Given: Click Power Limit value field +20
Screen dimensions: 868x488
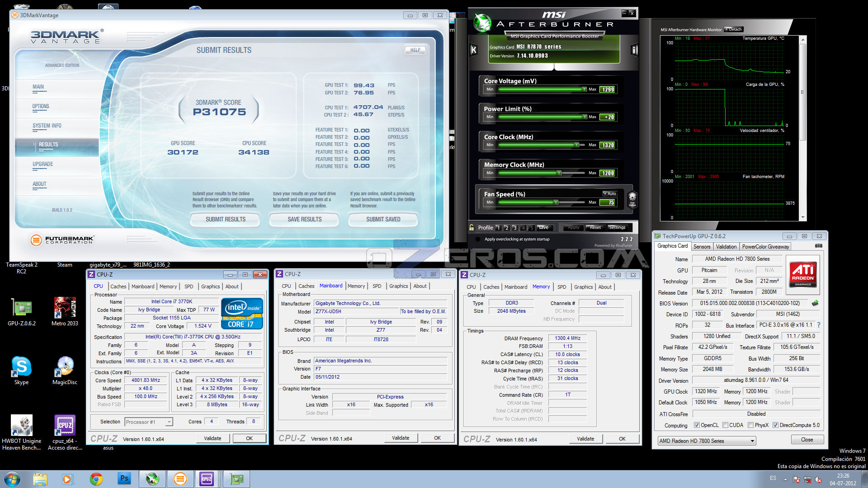Looking at the screenshot, I should [608, 117].
